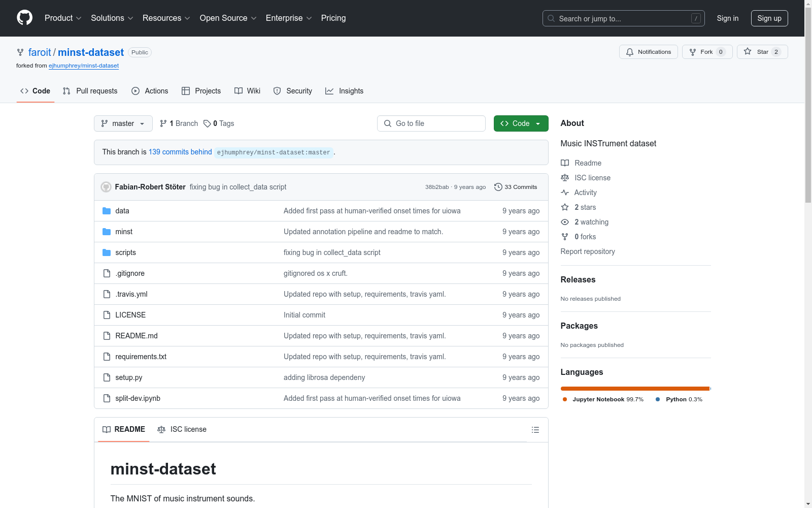812x508 pixels.
Task: Click 139 commits behind link
Action: point(180,152)
